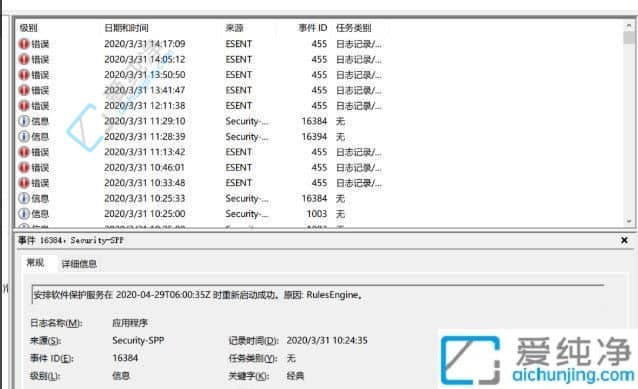Select the date 2020/3/31 14:05:12

coord(144,59)
